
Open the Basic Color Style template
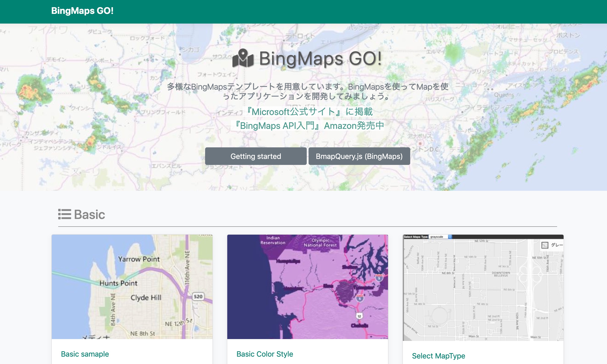pyautogui.click(x=265, y=354)
